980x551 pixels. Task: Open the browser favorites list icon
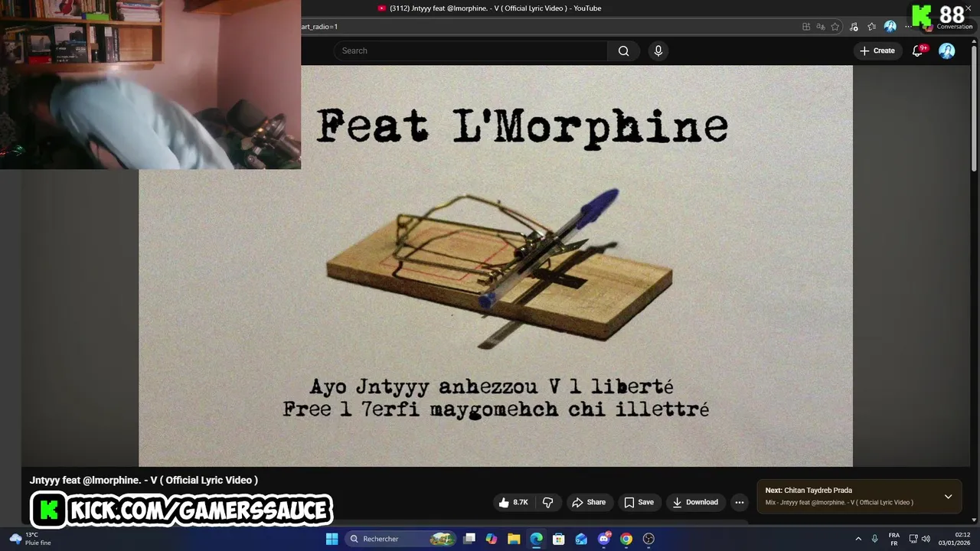click(871, 27)
